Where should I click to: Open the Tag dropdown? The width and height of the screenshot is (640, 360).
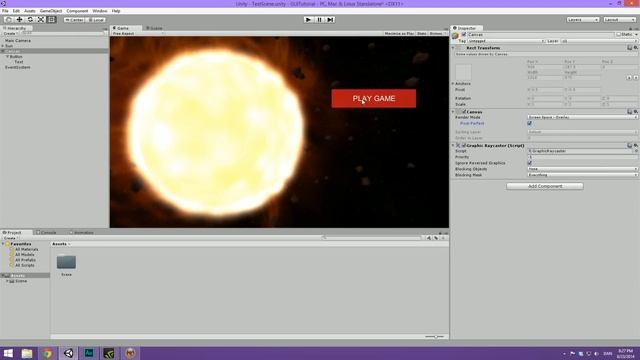coord(506,41)
